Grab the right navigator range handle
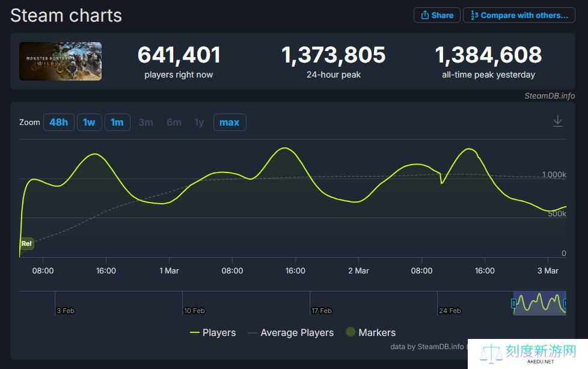Viewport: 588px width, 369px height. (x=566, y=303)
